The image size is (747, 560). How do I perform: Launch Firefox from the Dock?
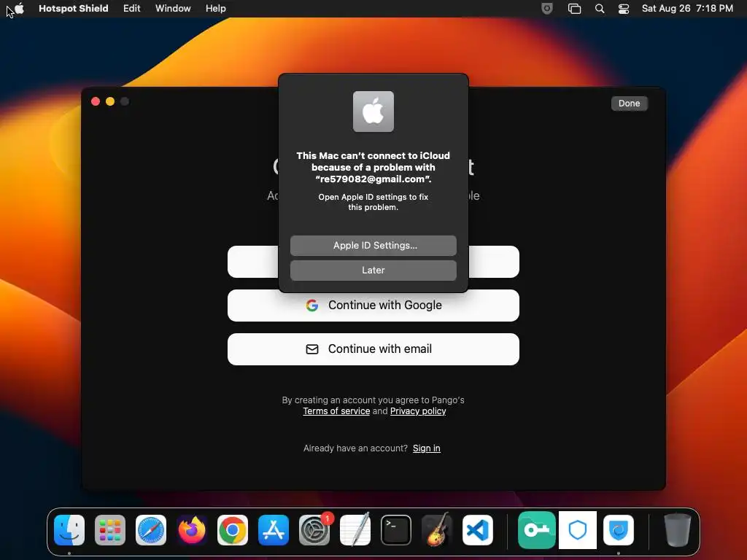click(192, 530)
